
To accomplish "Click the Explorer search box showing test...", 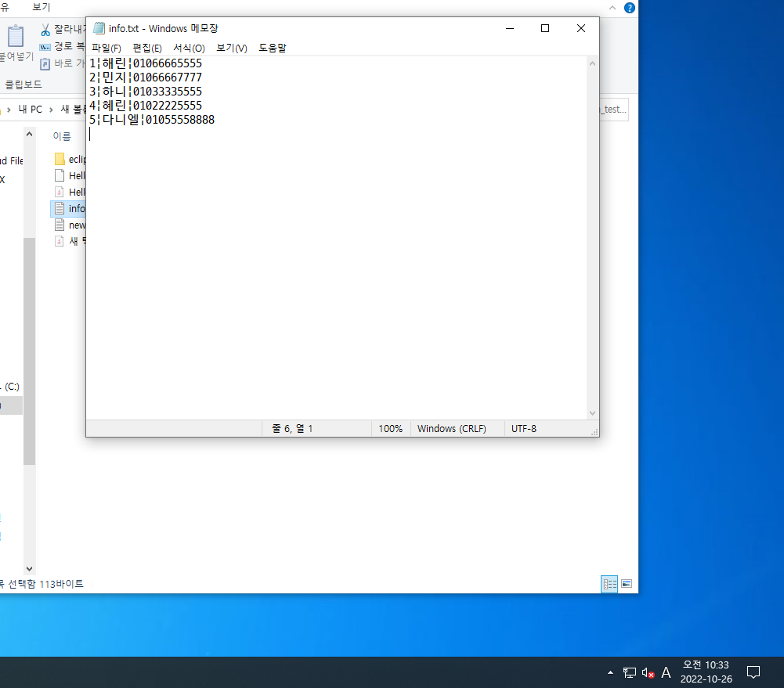I will tap(613, 110).
